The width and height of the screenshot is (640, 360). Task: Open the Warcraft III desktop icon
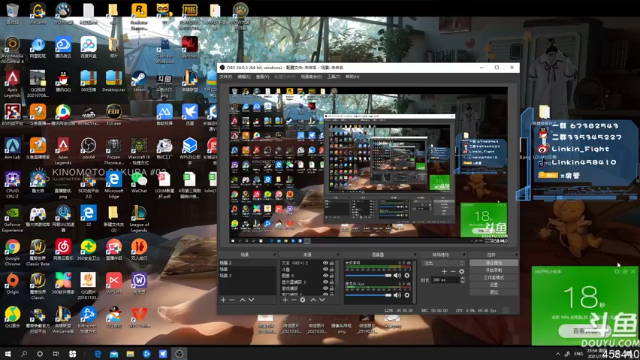139,151
